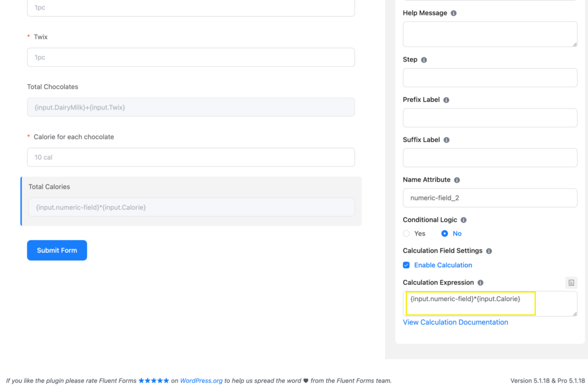The height and width of the screenshot is (389, 588).
Task: Click info icon next to Help Message
Action: pos(454,13)
